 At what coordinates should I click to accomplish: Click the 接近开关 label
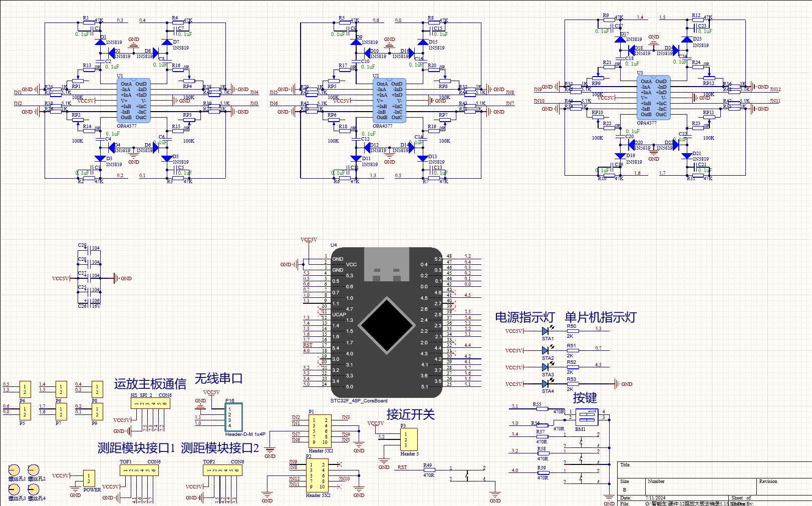pyautogui.click(x=410, y=414)
